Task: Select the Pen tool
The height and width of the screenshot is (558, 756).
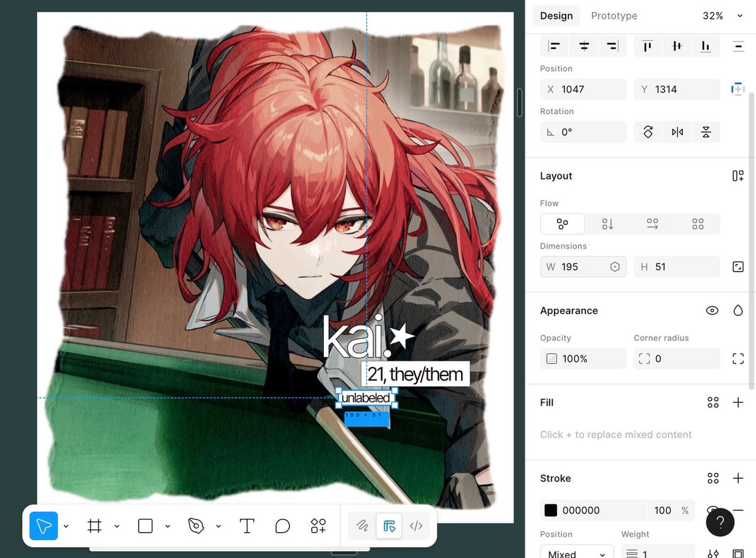Action: tap(196, 526)
